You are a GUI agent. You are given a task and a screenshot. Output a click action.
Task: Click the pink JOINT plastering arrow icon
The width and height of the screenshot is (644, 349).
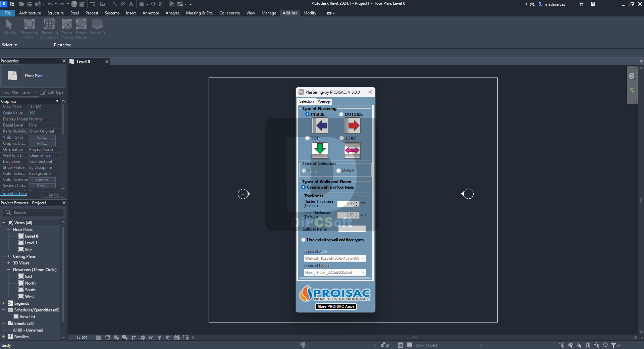(x=352, y=150)
